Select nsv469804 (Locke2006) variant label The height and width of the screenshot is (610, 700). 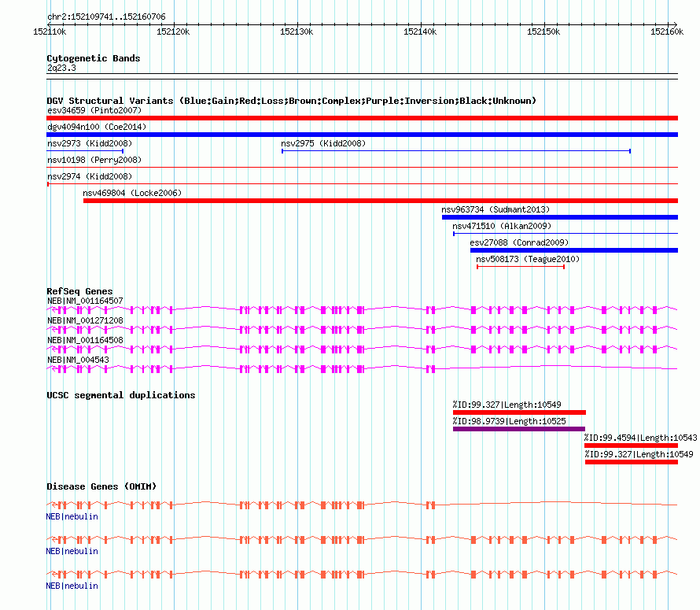pos(132,193)
